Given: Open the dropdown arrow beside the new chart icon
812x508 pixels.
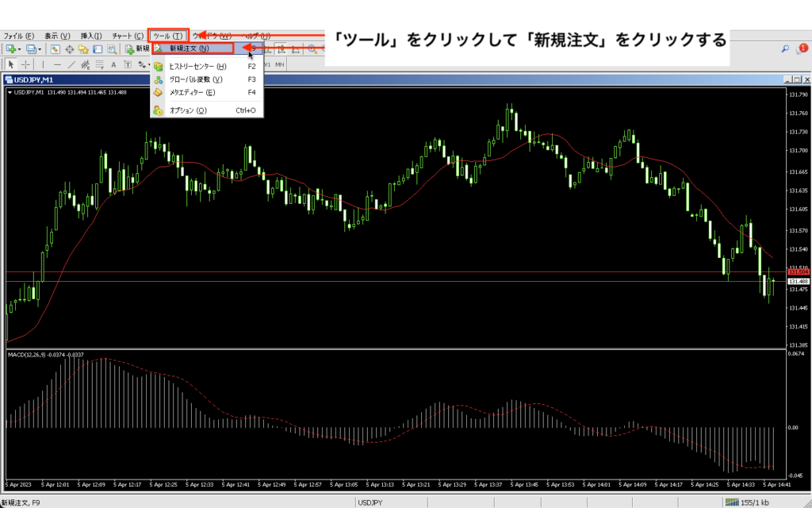Looking at the screenshot, I should 19,49.
